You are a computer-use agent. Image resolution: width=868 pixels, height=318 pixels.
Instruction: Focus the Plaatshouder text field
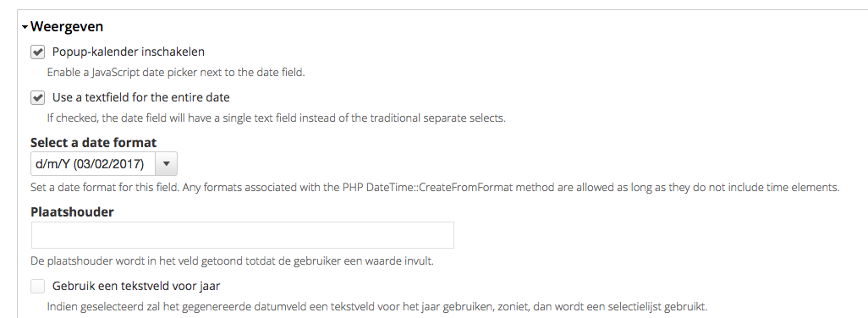point(243,235)
